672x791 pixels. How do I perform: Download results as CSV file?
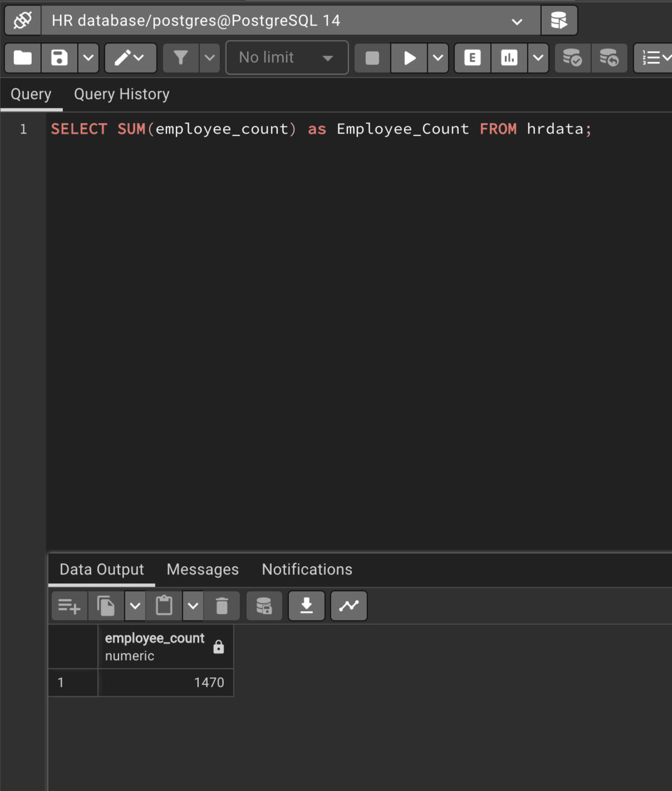[306, 606]
